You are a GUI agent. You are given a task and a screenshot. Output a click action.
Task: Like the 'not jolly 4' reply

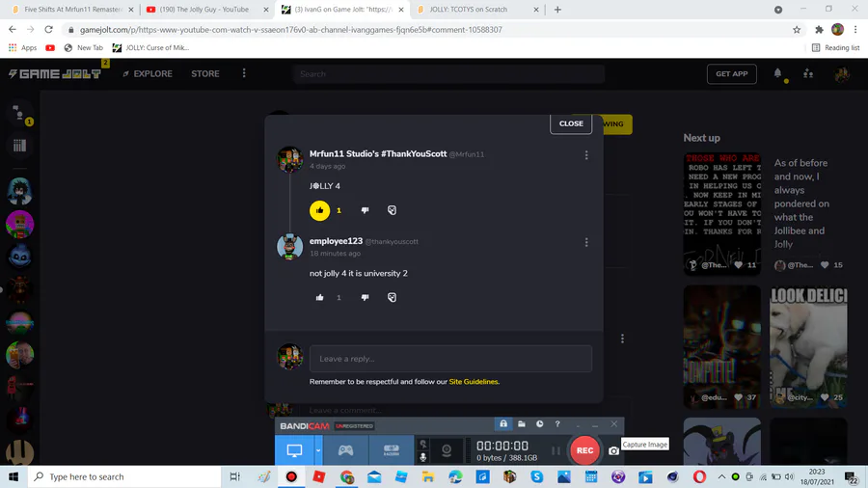click(x=319, y=297)
